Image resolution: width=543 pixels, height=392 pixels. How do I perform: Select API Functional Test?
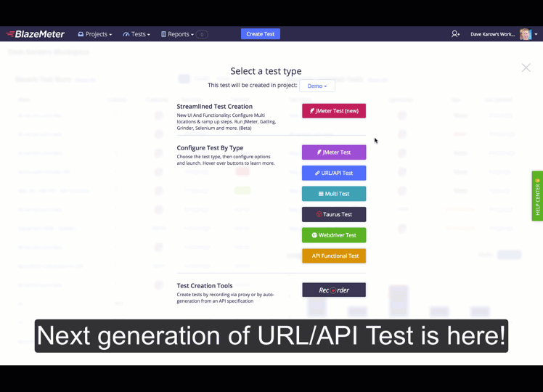334,256
